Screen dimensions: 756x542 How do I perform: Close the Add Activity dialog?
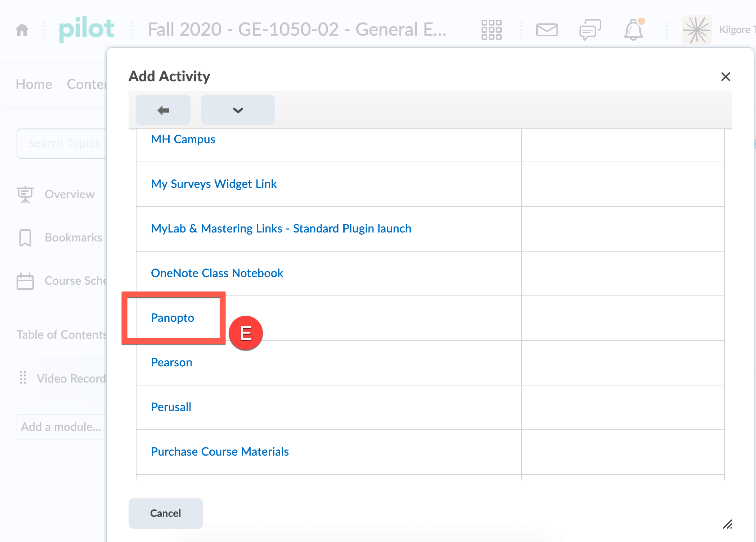click(x=725, y=77)
